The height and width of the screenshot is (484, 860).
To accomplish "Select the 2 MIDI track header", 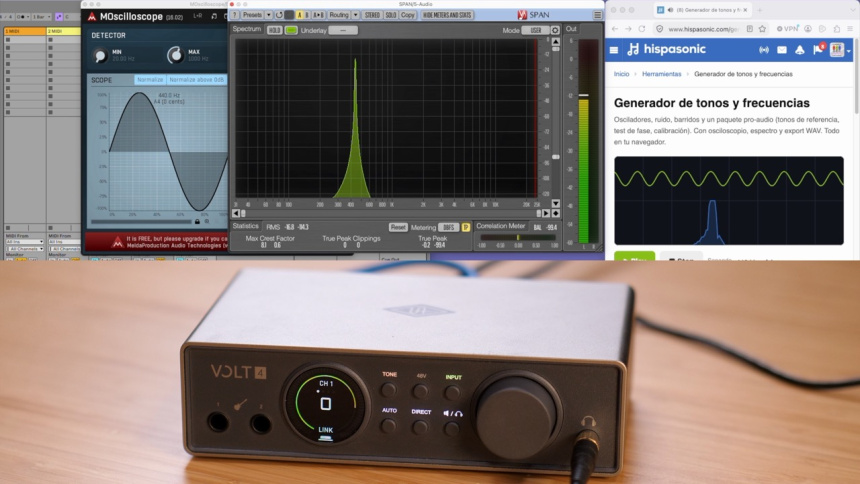I will pos(63,31).
